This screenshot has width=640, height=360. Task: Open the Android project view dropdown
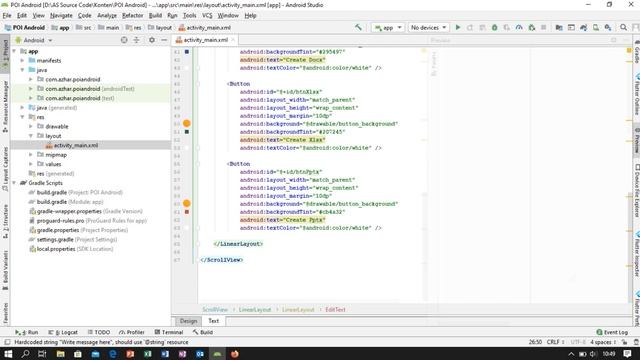point(34,40)
